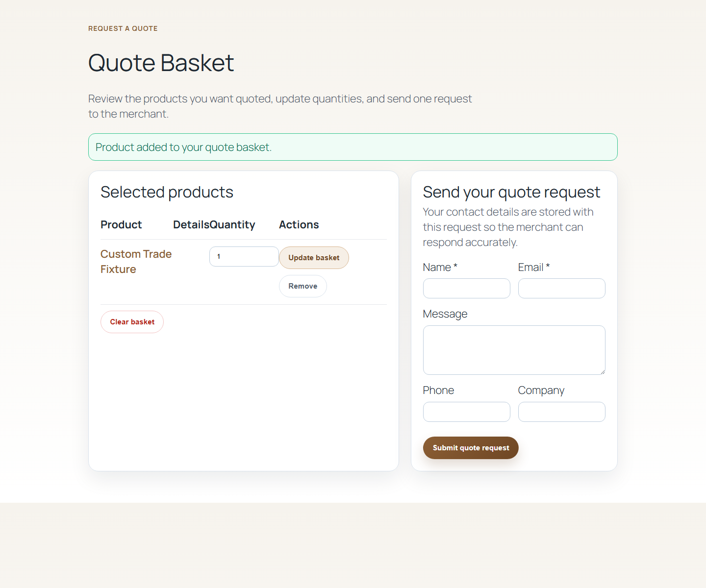This screenshot has width=706, height=588.
Task: Focus the Phone input field
Action: pyautogui.click(x=466, y=412)
